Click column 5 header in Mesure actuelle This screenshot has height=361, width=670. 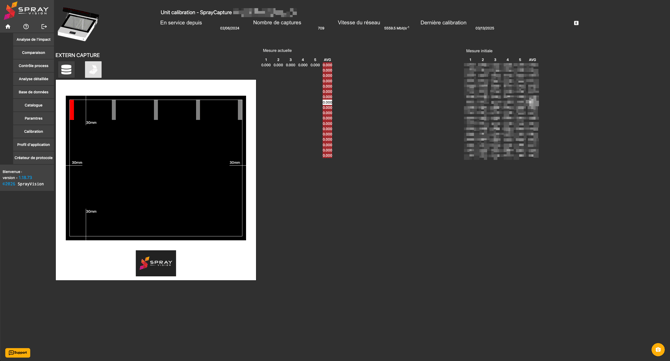pos(315,60)
